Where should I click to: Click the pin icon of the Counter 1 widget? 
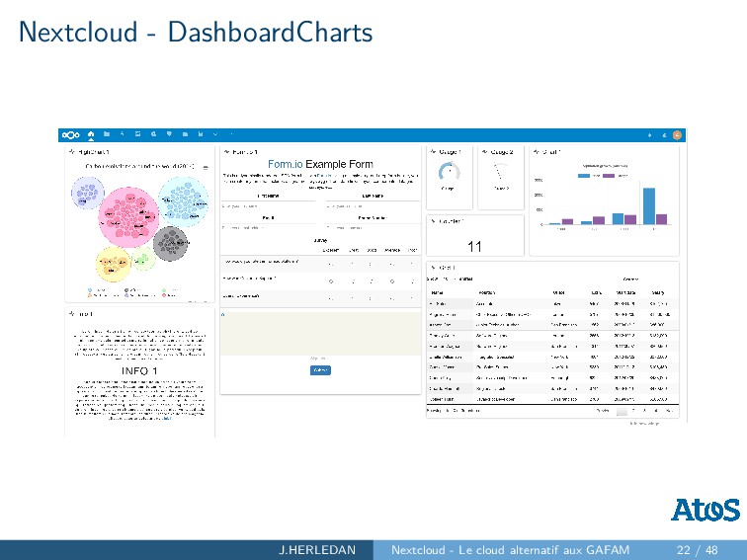(x=433, y=221)
